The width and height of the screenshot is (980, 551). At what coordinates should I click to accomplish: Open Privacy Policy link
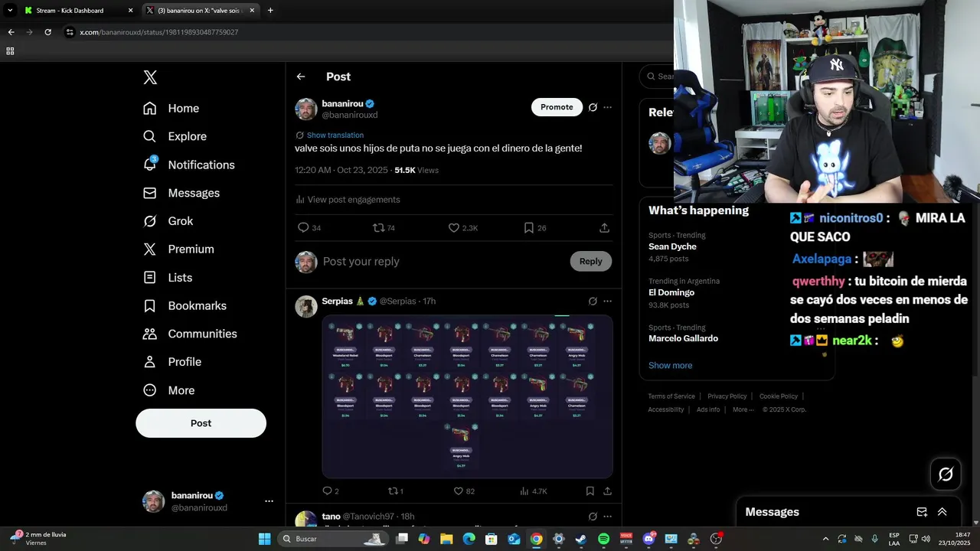tap(727, 396)
